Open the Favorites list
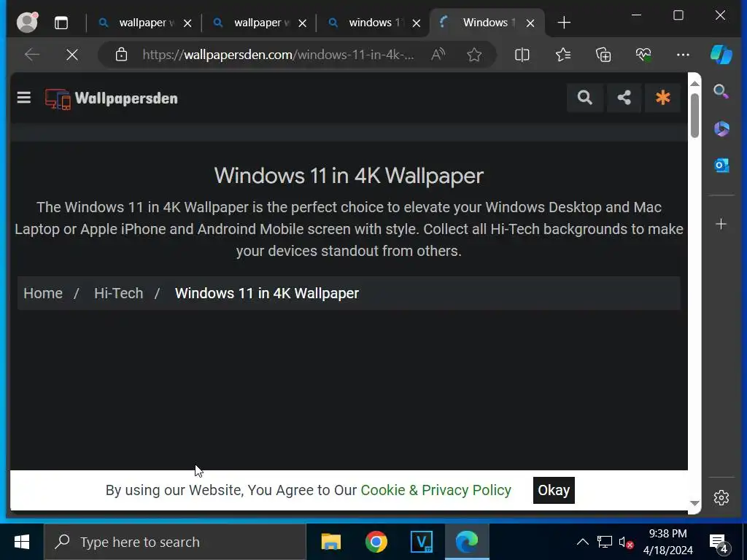Viewport: 747px width, 560px height. pos(563,55)
